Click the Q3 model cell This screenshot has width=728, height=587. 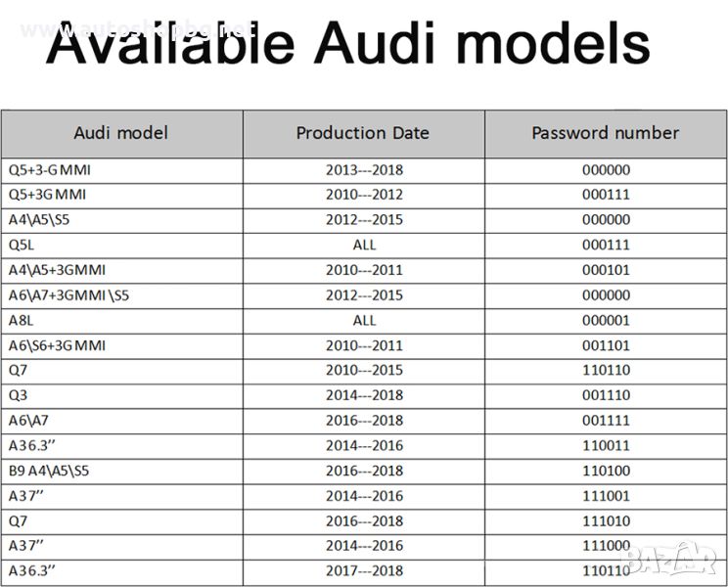19,395
